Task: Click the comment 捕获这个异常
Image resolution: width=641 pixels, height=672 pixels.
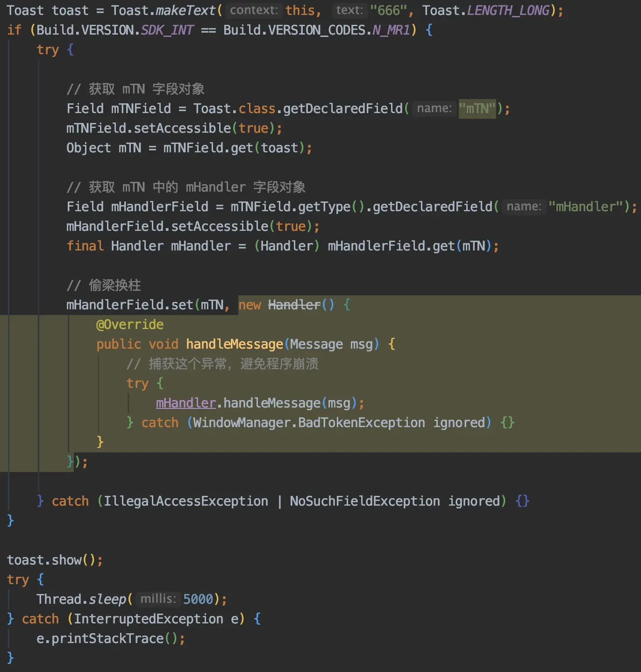Action: click(x=222, y=364)
